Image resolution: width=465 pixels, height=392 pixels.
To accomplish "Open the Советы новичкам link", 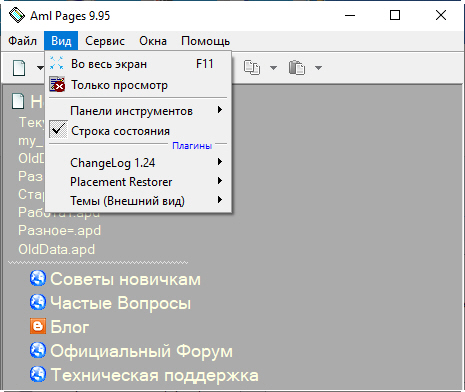I will pos(125,279).
